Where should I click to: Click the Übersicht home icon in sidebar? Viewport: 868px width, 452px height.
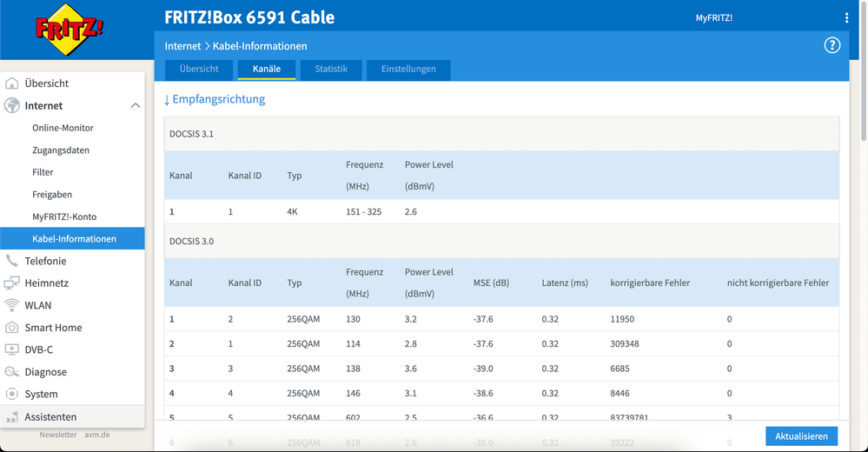tap(12, 83)
